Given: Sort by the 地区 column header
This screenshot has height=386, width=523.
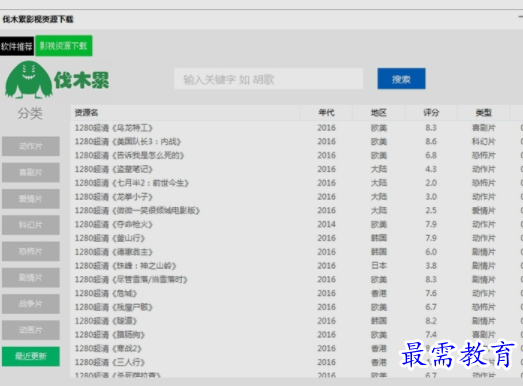Looking at the screenshot, I should tap(379, 112).
